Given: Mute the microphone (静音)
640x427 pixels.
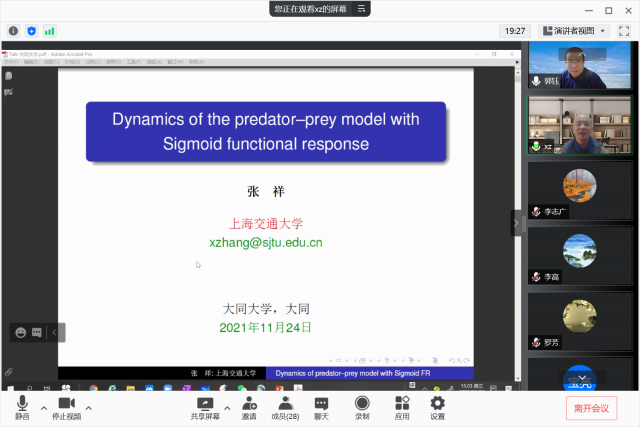Looking at the screenshot, I should [21, 407].
